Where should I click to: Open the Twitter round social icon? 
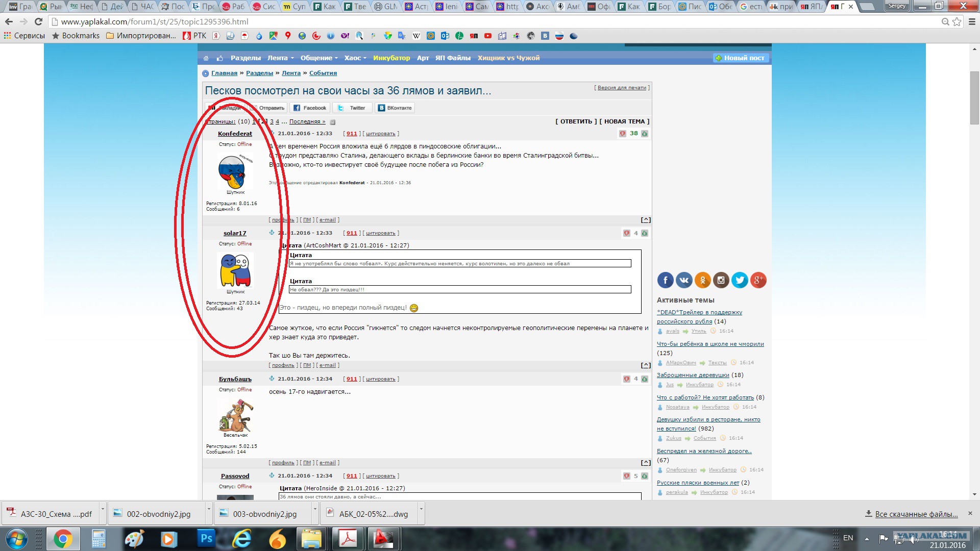click(740, 280)
